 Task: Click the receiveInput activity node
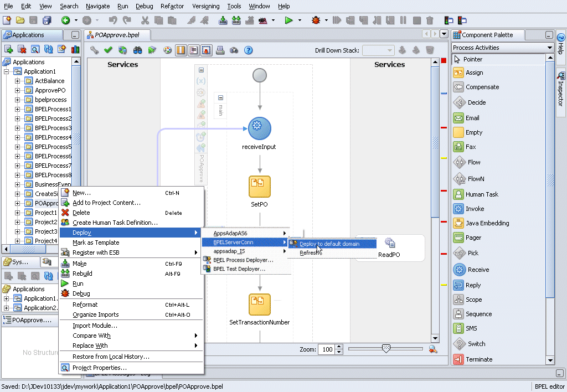(259, 129)
